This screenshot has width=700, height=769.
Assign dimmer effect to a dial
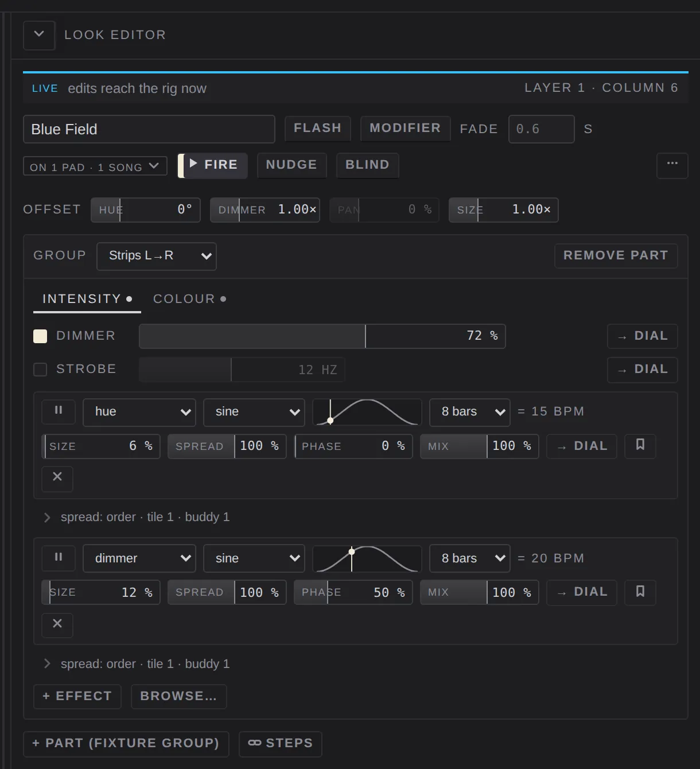pyautogui.click(x=582, y=593)
